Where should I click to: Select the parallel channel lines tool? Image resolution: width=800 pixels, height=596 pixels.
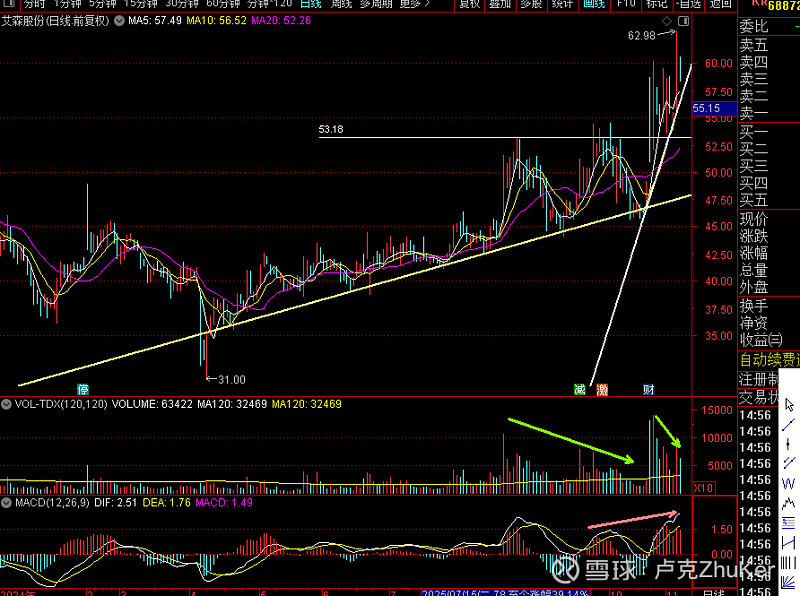click(x=789, y=463)
